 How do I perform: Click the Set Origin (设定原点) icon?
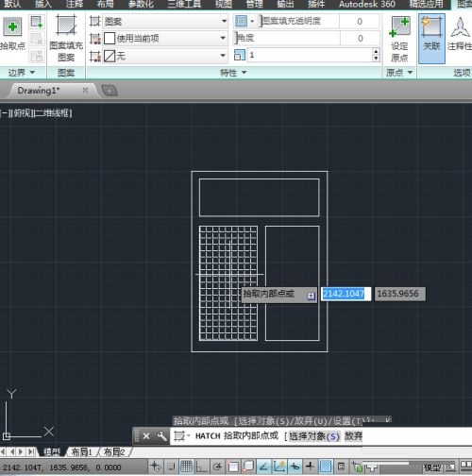coord(400,39)
